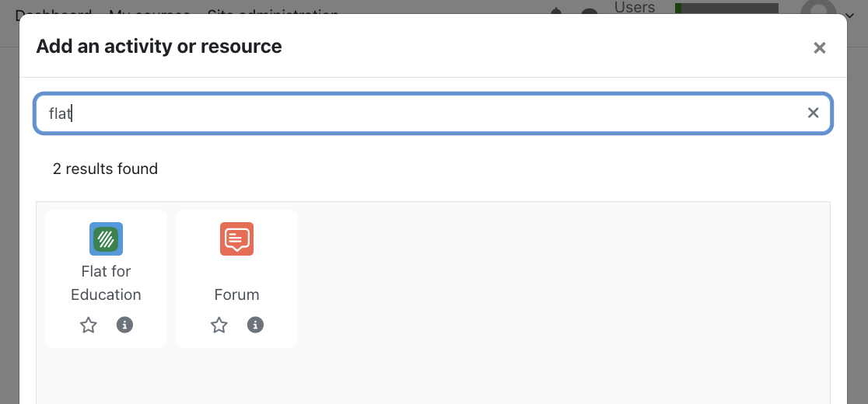Click the Users label in the navbar
Screen dimensions: 868x404
click(x=635, y=8)
